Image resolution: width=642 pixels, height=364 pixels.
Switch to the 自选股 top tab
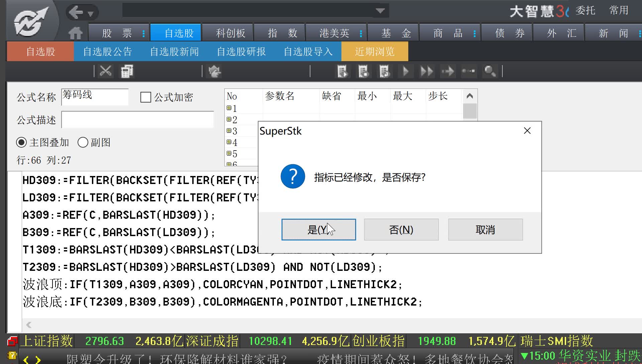coord(176,33)
